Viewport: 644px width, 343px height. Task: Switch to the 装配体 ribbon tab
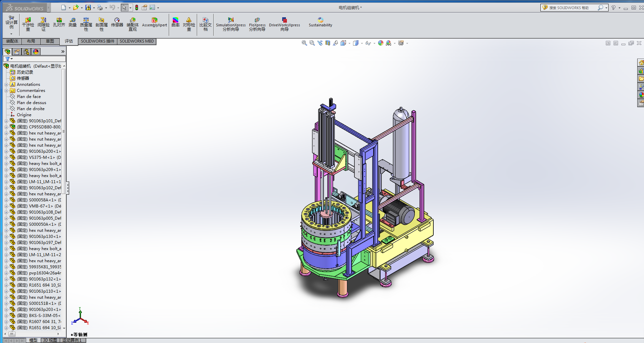click(x=12, y=41)
